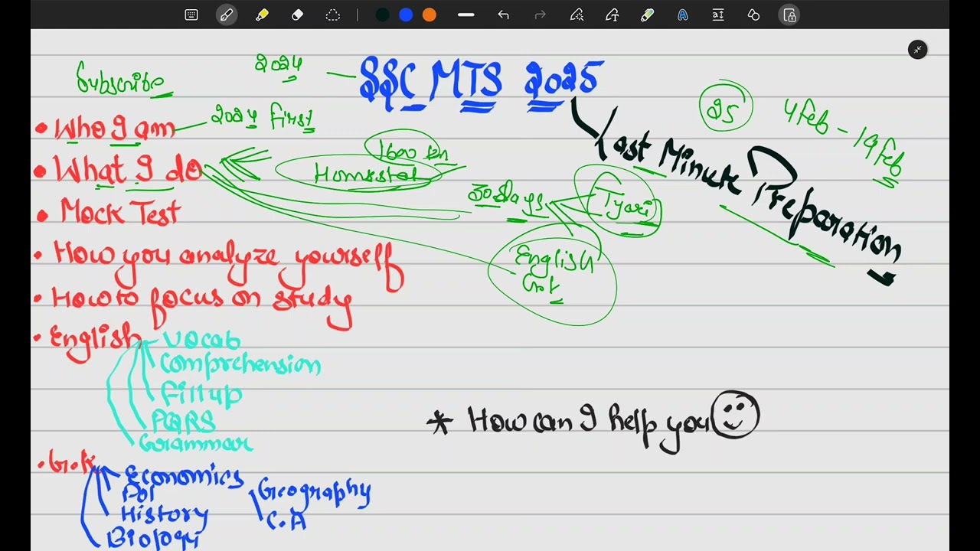
Task: Select the pen with highlighter style tool
Action: [647, 15]
